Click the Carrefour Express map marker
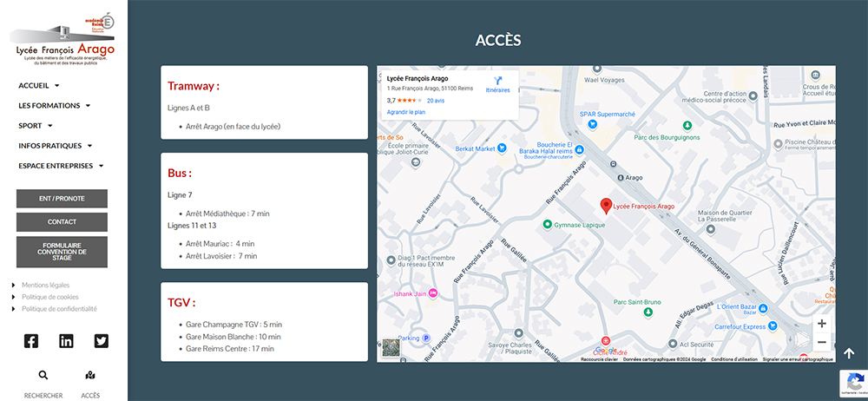Screen dimensions: 868x401 [x=773, y=326]
